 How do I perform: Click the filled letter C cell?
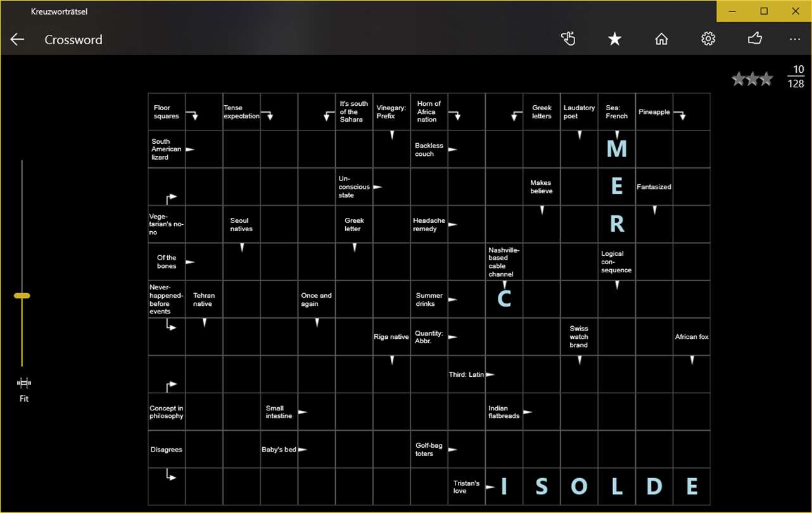(x=504, y=299)
